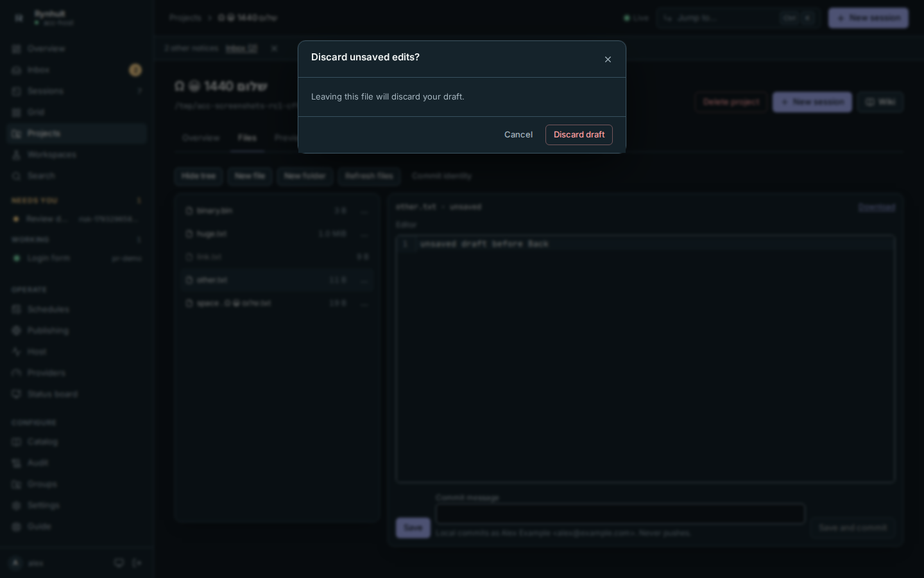
Task: Open Inbox in the sidebar
Action: click(77, 70)
